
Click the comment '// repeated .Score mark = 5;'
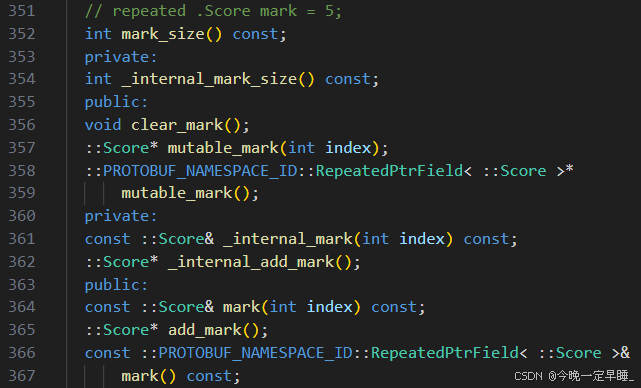coord(213,11)
